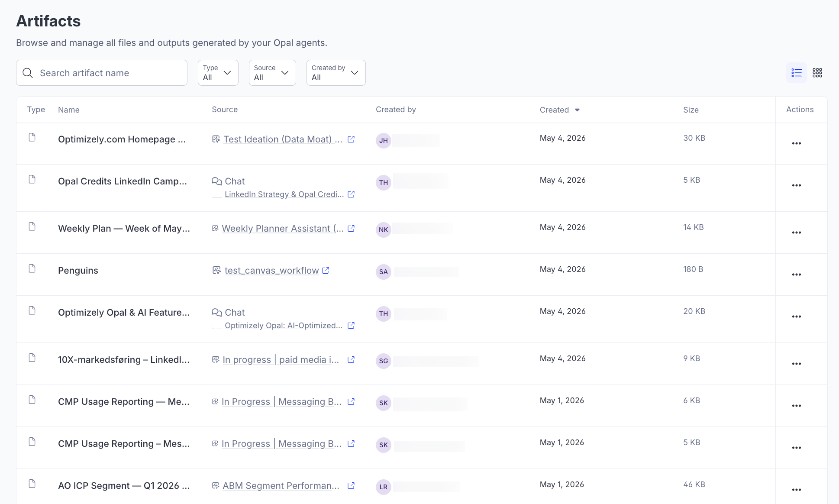The width and height of the screenshot is (839, 504).
Task: Click the Size column header
Action: [x=691, y=110]
